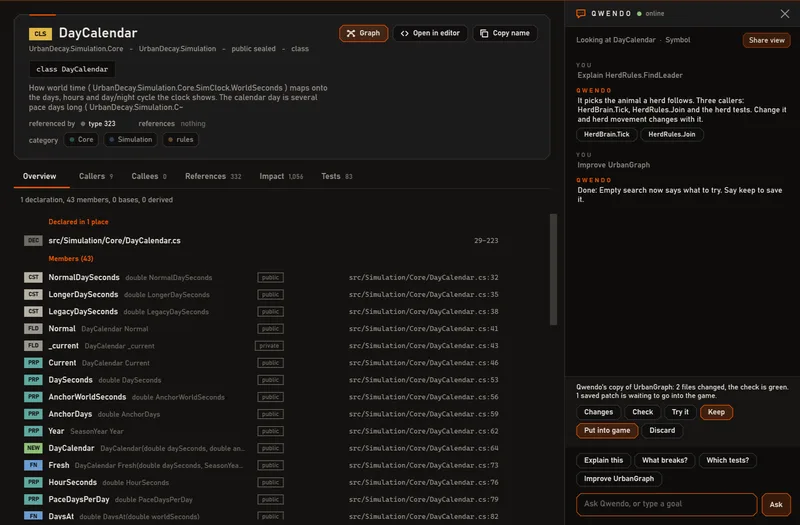800x525 pixels.
Task: Click the NEW icon beside DayCalendar constructor
Action: (x=33, y=448)
